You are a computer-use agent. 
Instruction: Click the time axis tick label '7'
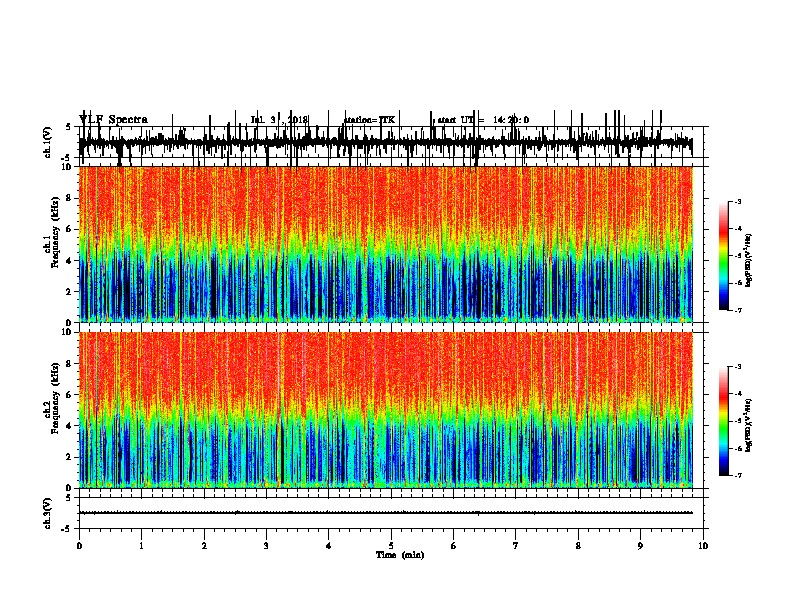[516, 546]
